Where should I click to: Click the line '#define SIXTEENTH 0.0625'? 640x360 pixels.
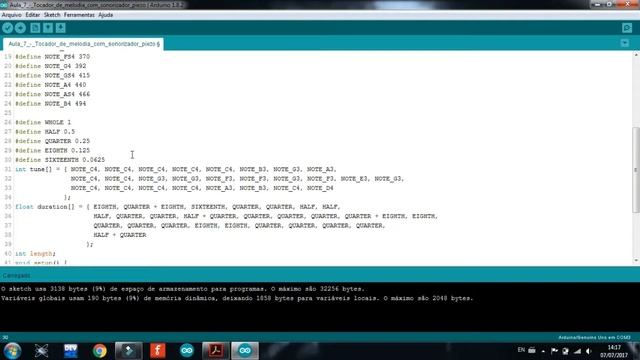(x=60, y=160)
